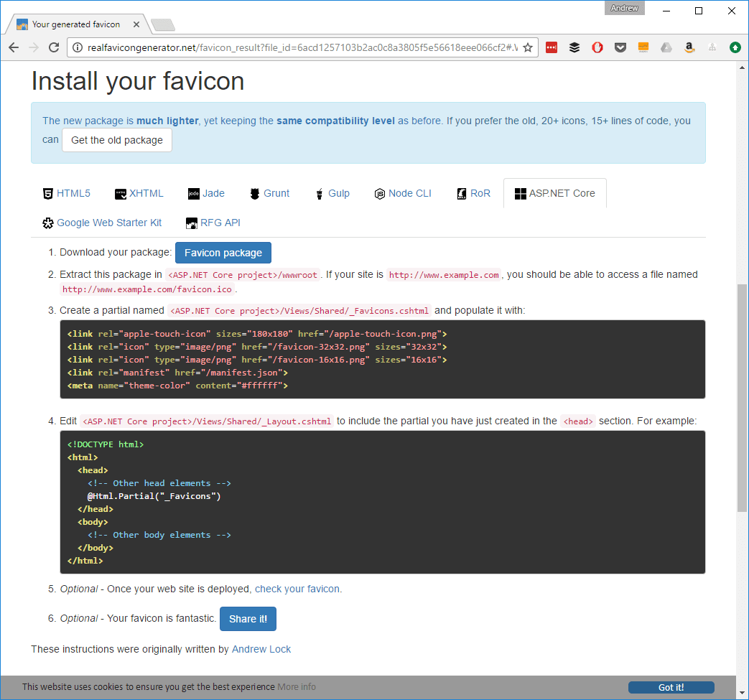Click the bookmark star in the address bar
Viewport: 749px width, 700px height.
(x=527, y=47)
